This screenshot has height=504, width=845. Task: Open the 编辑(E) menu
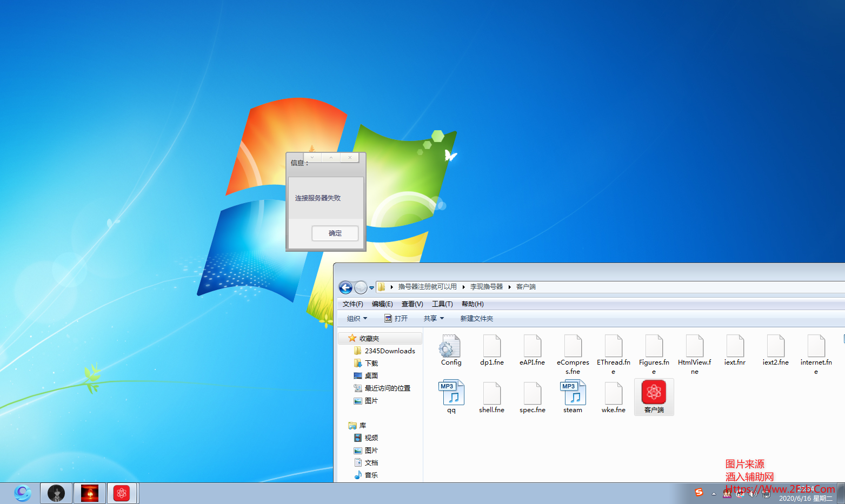point(382,304)
